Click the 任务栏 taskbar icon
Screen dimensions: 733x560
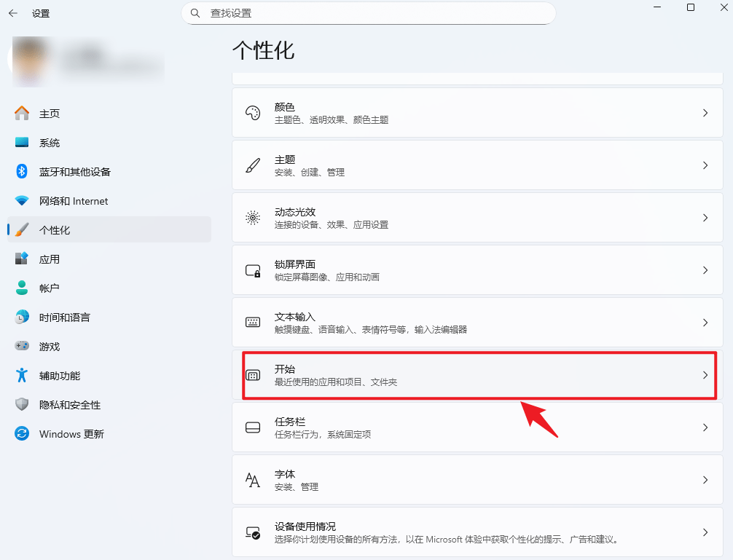click(253, 427)
